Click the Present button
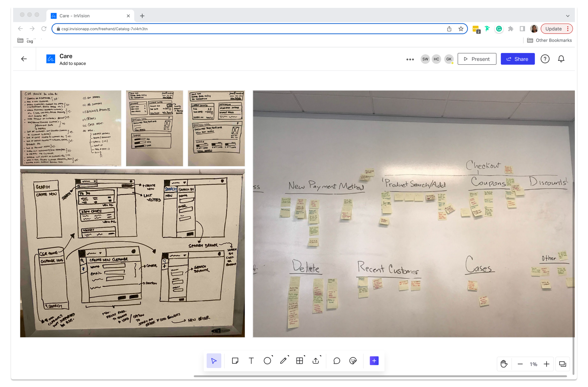588x387 pixels. 477,59
